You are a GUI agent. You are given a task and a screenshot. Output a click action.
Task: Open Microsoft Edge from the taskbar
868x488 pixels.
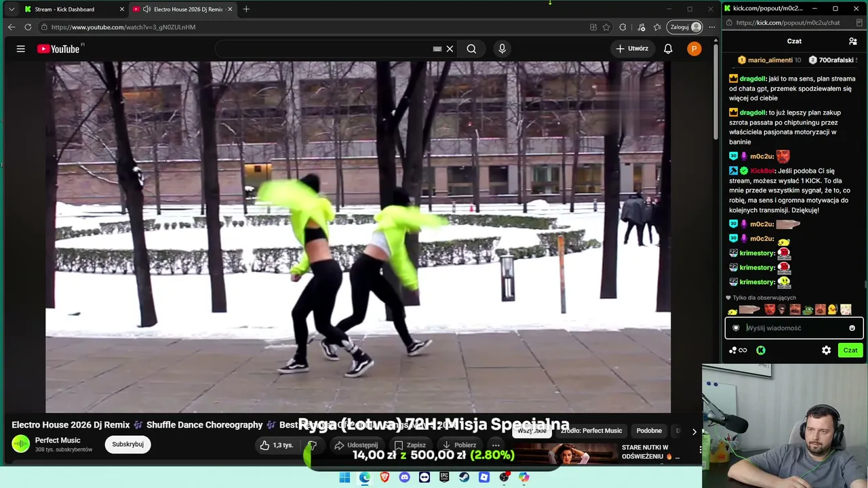tap(365, 477)
